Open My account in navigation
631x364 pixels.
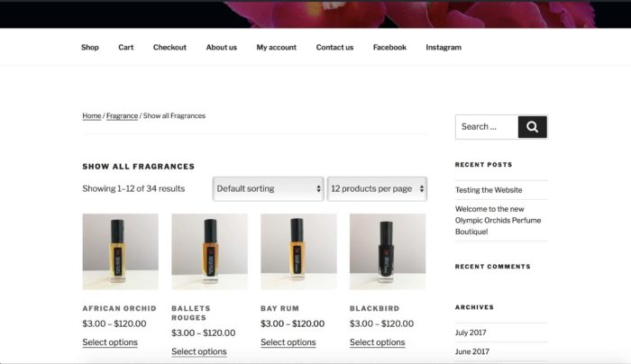277,47
